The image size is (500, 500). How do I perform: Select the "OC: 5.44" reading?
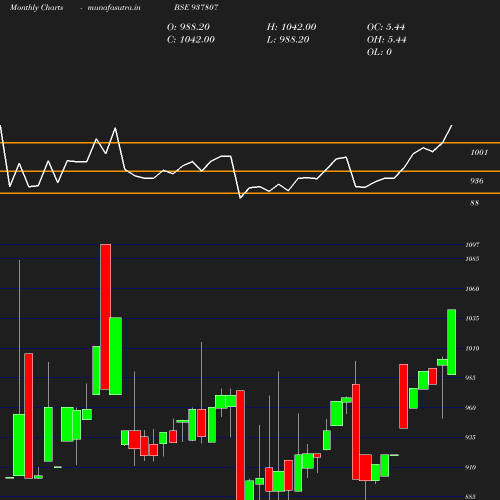(x=386, y=27)
